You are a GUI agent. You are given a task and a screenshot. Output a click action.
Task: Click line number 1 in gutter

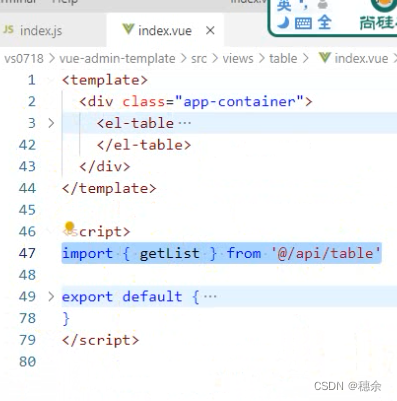coord(31,80)
